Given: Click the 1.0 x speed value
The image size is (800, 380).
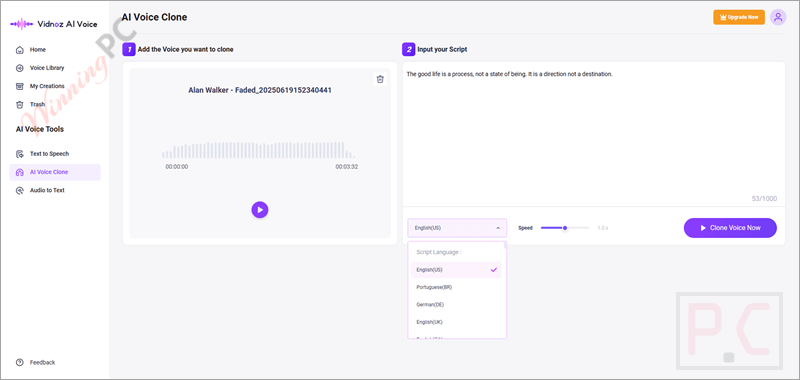Looking at the screenshot, I should tap(603, 228).
